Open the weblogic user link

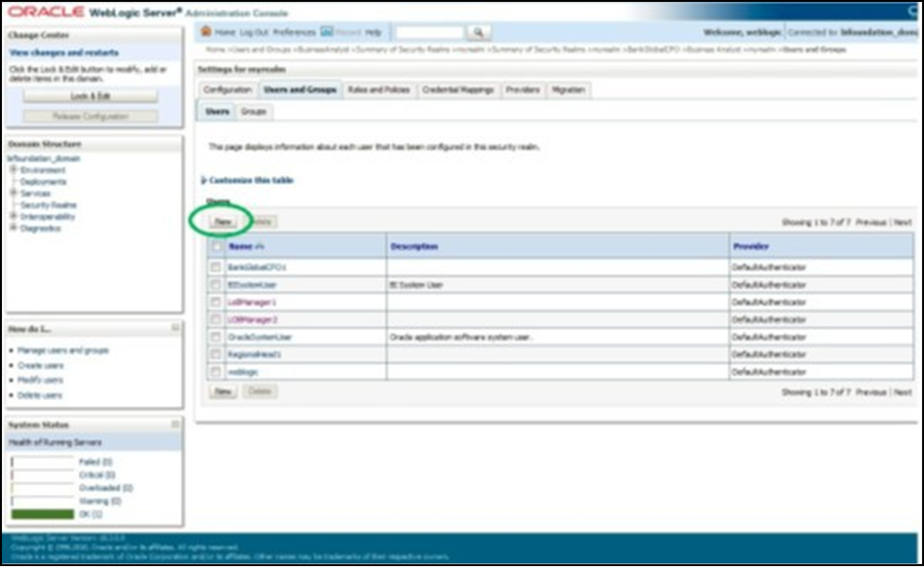(243, 372)
